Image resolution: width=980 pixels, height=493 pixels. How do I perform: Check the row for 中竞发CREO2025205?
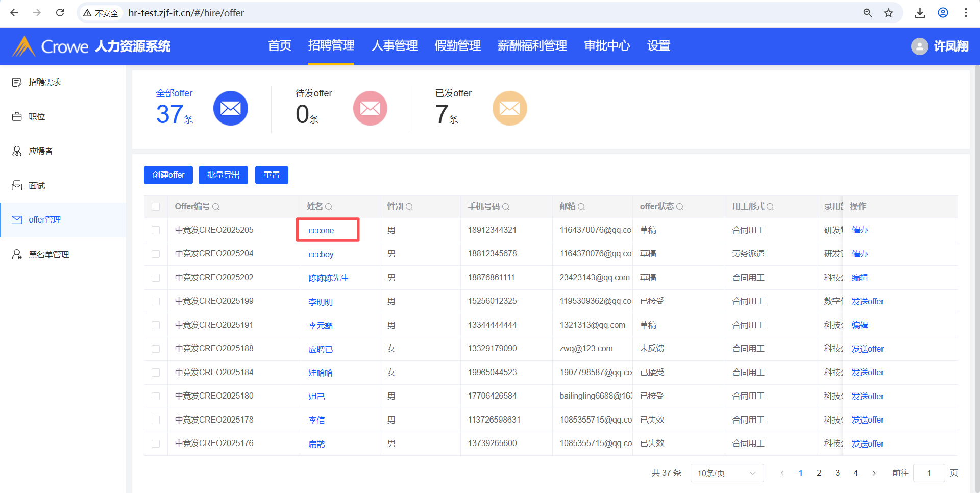tap(156, 230)
